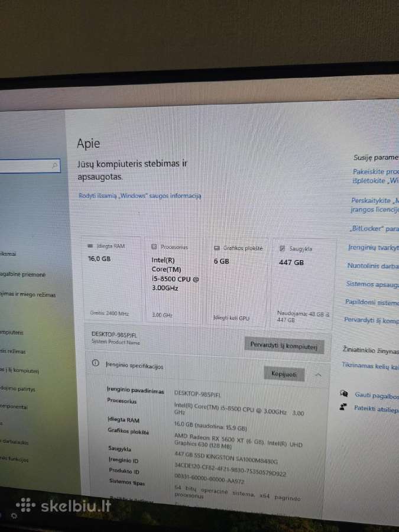The image size is (399, 532).
Task: Click the Apie page heading
Action: (x=89, y=144)
